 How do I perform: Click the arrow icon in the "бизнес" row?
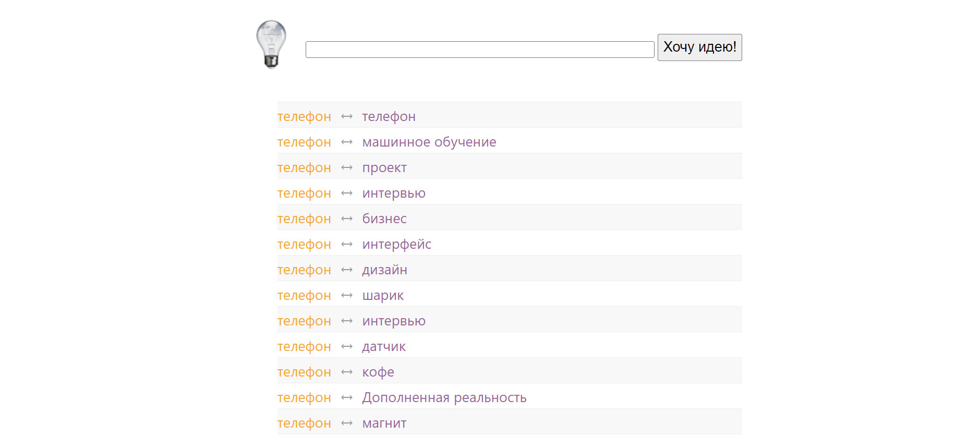(347, 219)
